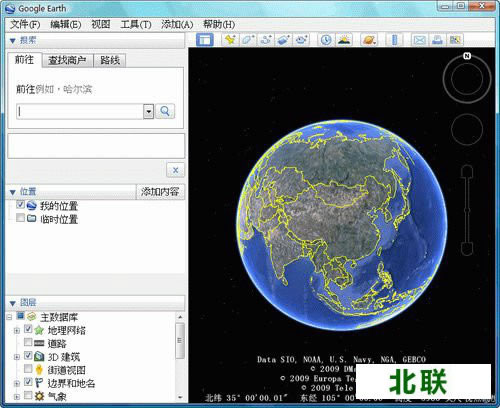Viewport: 500px width, 408px height.
Task: View in Google Maps toolbar icon
Action: (455, 40)
